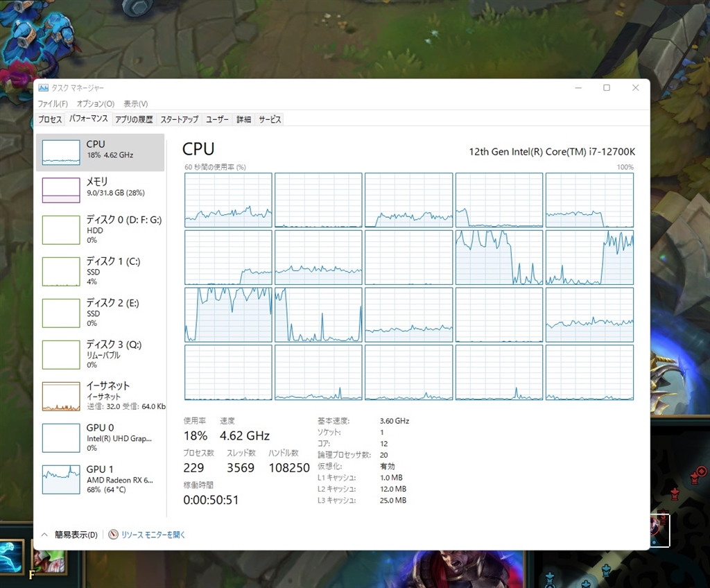Click the 18% usage value
Screen dimensions: 710x588
[x=195, y=435]
